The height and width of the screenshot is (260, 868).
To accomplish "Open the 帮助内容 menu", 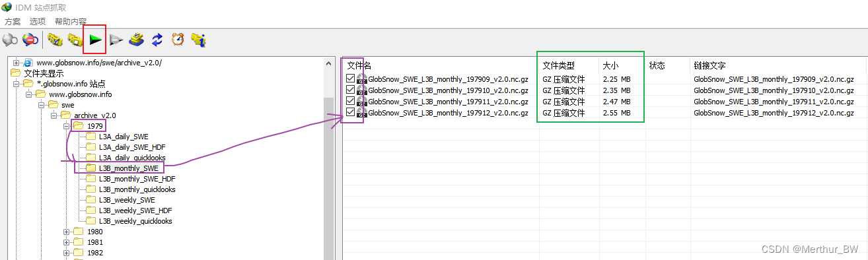I will coord(71,22).
